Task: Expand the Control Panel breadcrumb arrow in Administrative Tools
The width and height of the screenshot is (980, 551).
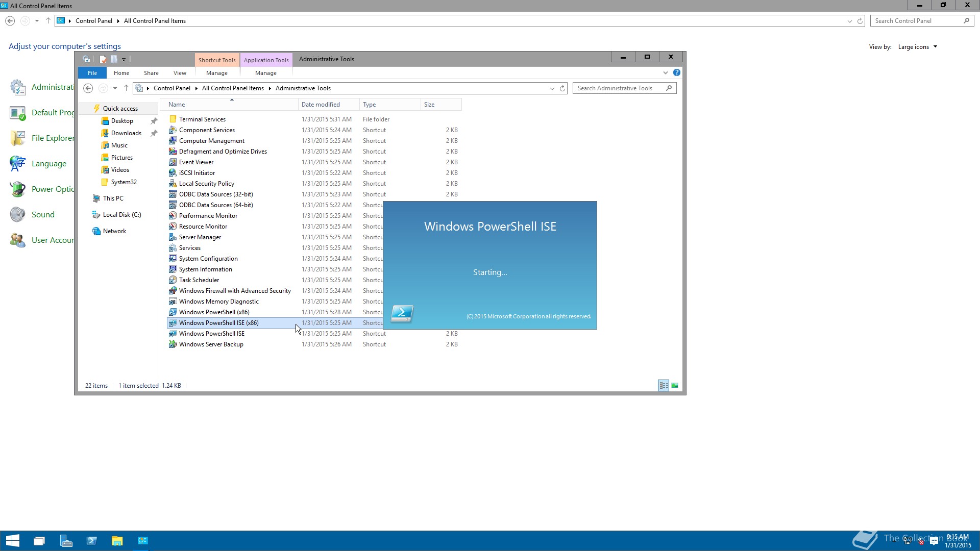Action: click(x=196, y=88)
